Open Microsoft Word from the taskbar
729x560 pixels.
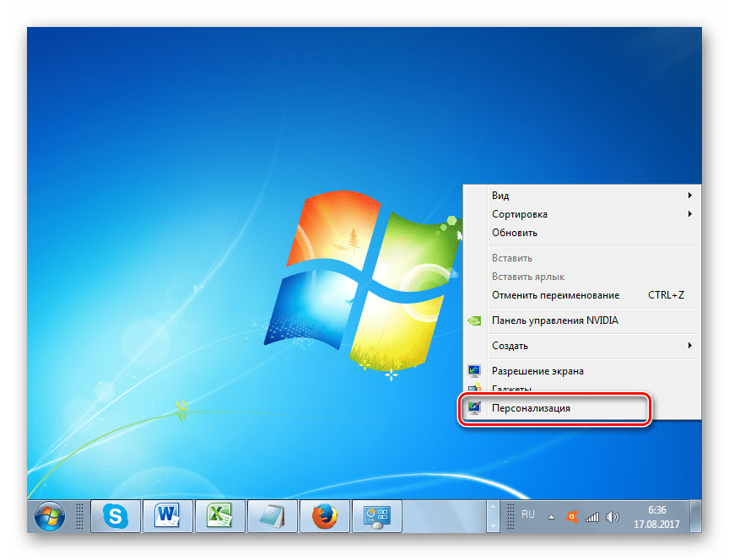tap(167, 516)
